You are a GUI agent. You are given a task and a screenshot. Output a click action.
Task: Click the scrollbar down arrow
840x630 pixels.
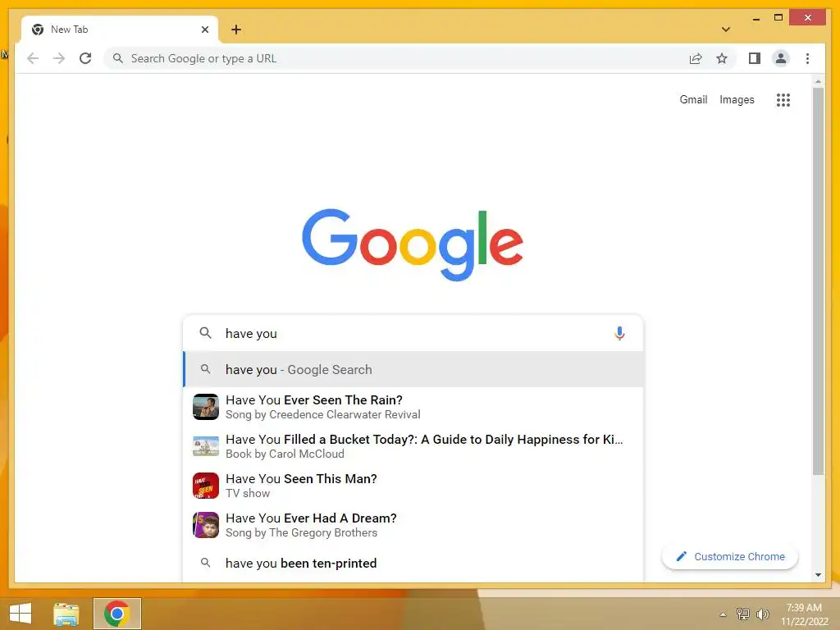pos(818,575)
